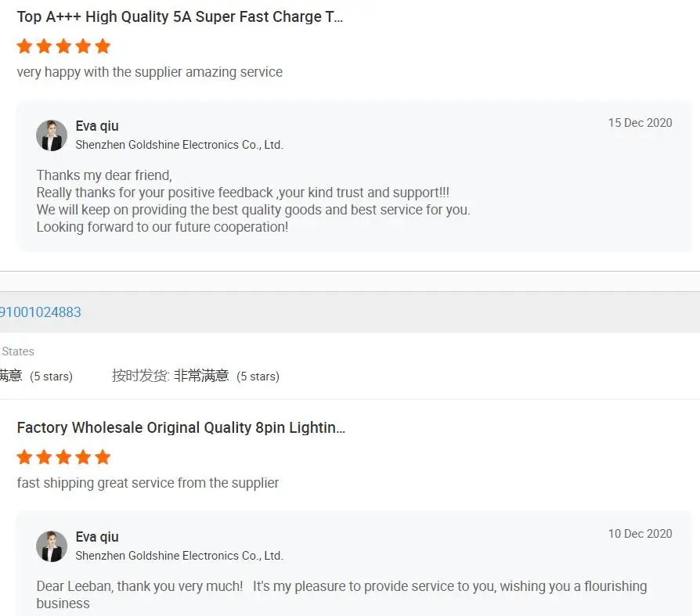This screenshot has height=616, width=700.
Task: Click the last star of the 8pin Lightning review
Action: [x=103, y=457]
